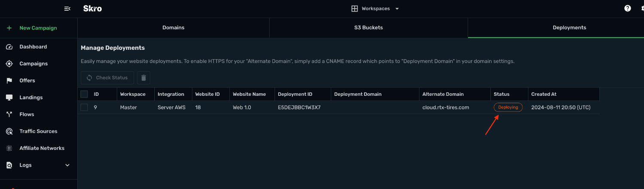The height and width of the screenshot is (189, 644).
Task: Sort by the Alternate Domain column header
Action: pos(443,94)
